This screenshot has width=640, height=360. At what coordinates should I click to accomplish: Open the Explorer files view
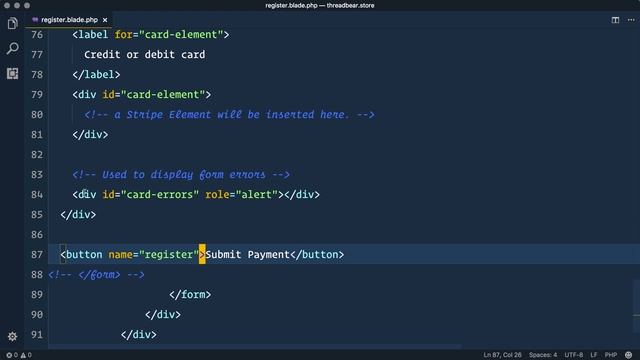click(12, 24)
